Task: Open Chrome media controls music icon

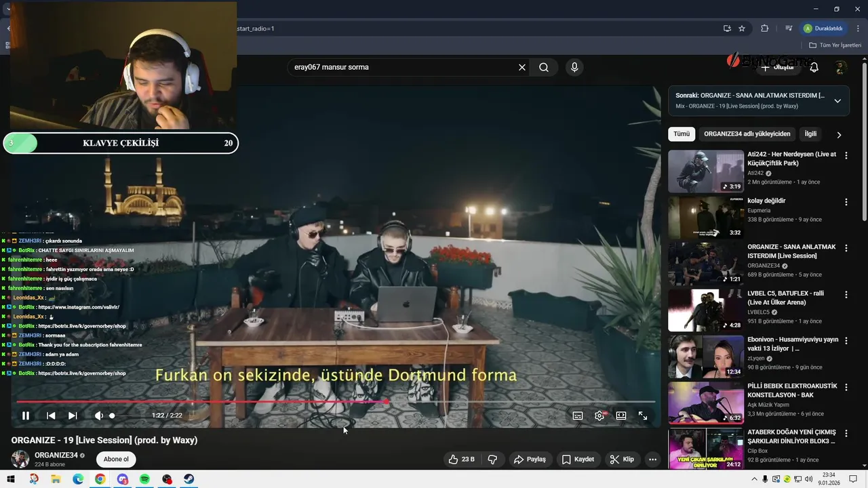Action: click(x=789, y=28)
